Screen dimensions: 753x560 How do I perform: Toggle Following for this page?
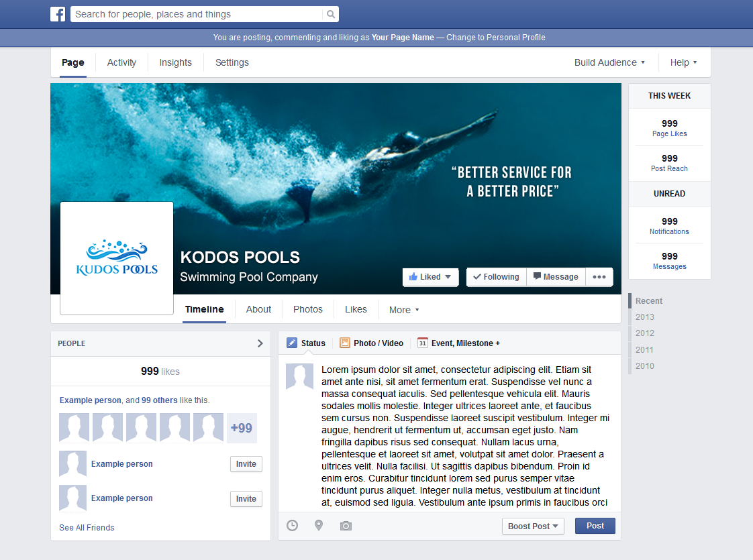point(496,276)
